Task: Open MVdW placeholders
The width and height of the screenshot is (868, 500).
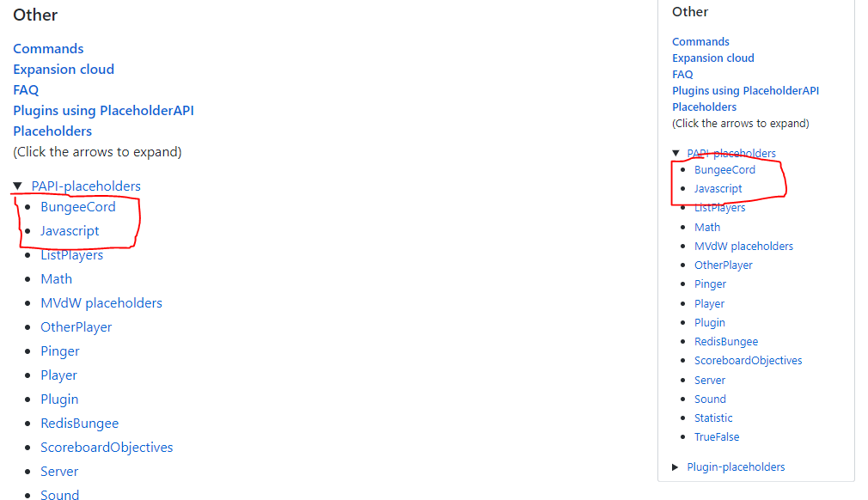Action: (101, 302)
